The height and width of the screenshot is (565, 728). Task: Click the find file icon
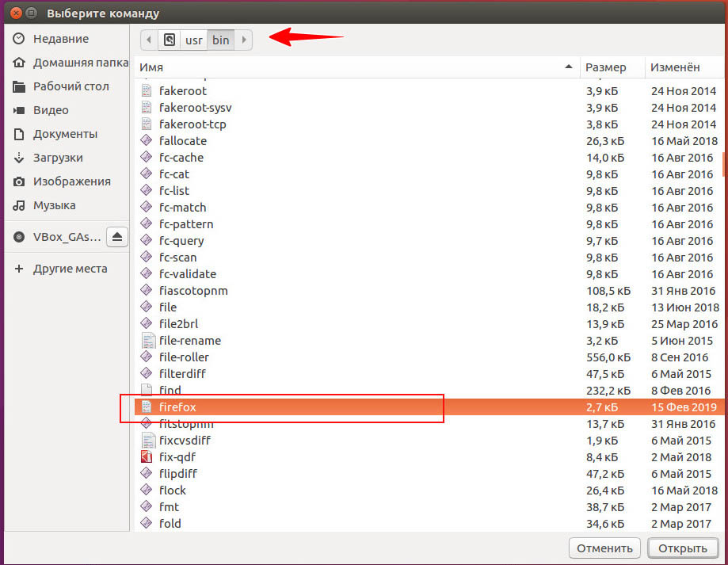point(147,390)
